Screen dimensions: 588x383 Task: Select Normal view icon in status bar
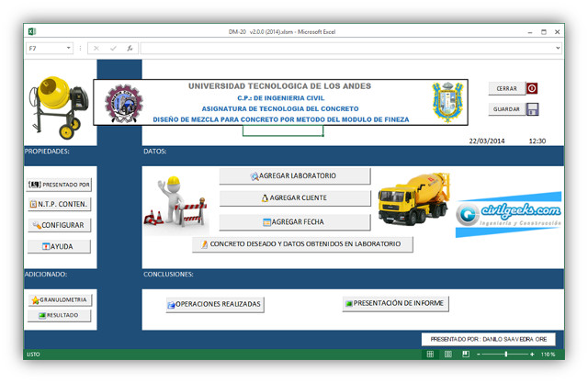(x=432, y=354)
